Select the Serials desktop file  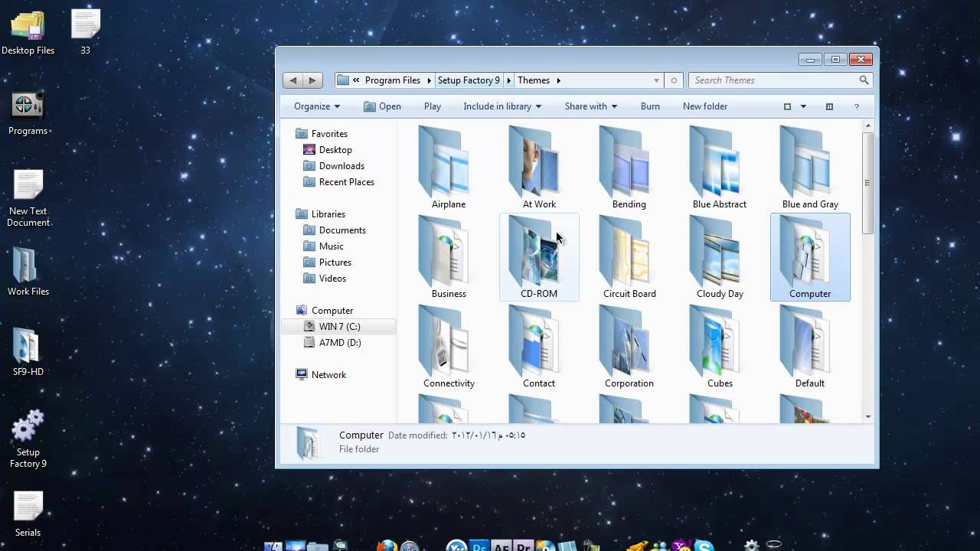coord(28,514)
